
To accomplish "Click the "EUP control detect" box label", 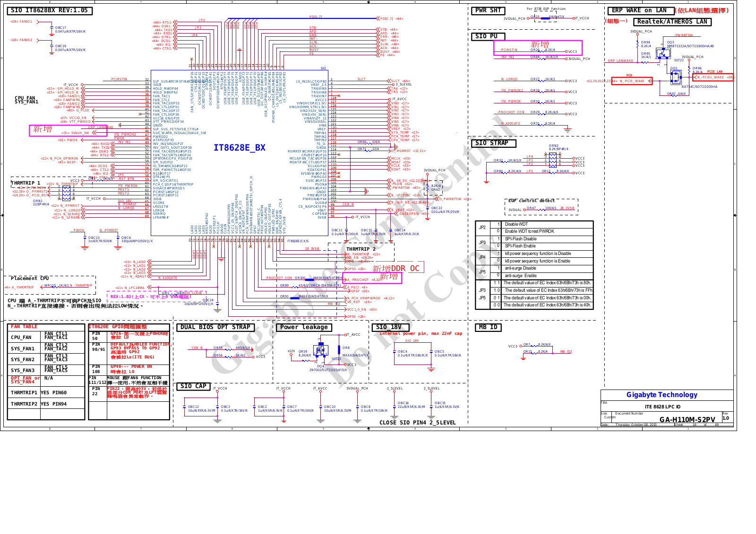I will coord(531,201).
